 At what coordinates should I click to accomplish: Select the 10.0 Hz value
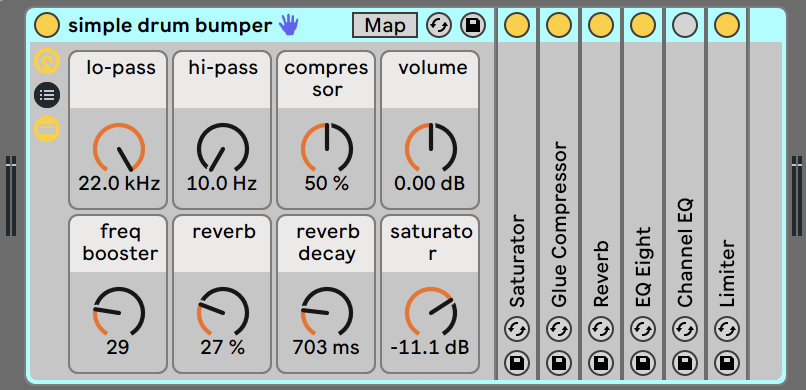click(x=222, y=183)
